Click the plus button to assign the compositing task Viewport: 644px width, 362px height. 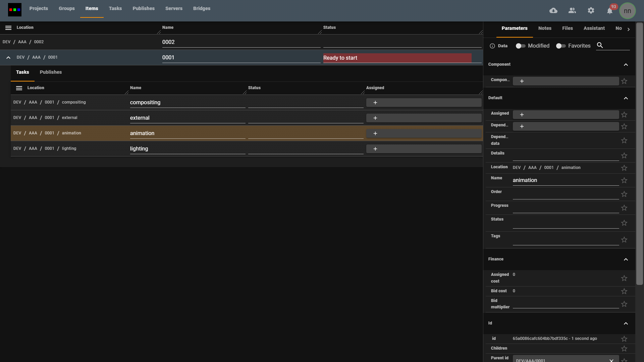[x=375, y=103]
